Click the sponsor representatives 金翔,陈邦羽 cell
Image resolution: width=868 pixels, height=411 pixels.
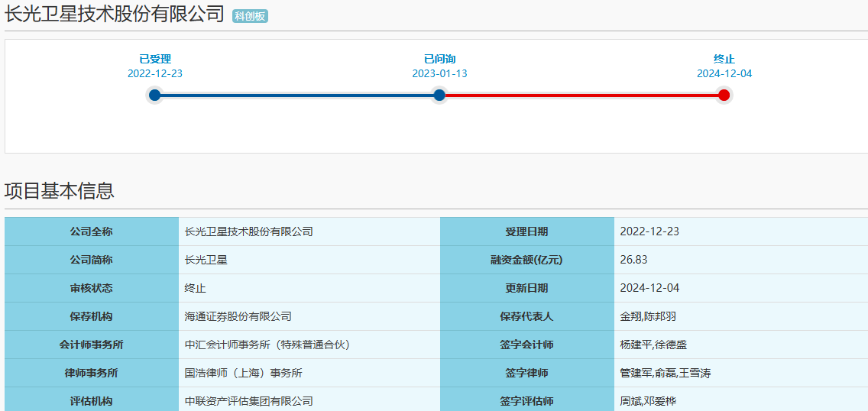tap(648, 316)
